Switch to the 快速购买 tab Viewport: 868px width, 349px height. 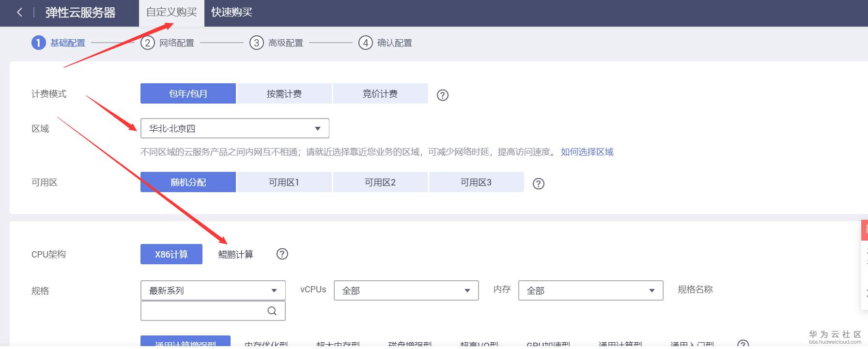pyautogui.click(x=232, y=13)
